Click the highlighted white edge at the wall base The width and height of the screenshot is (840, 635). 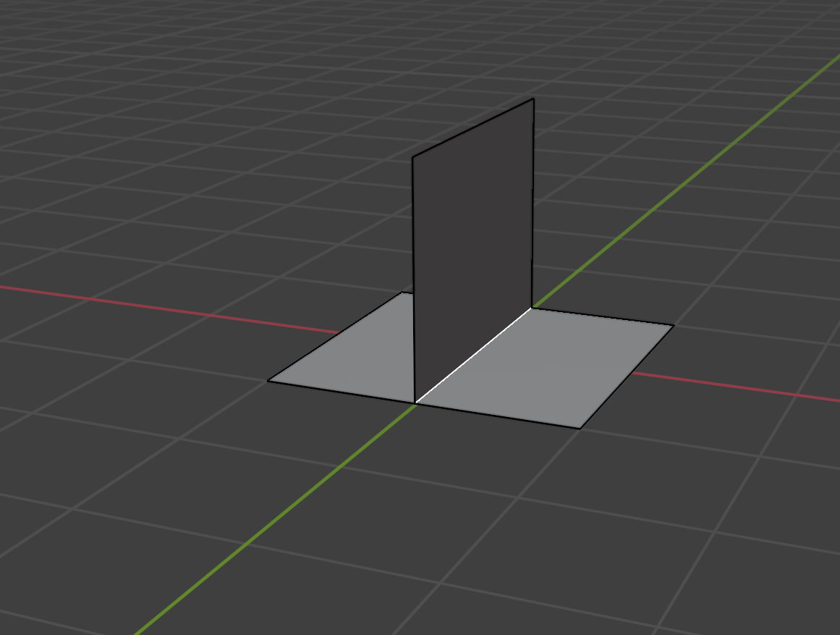coord(474,356)
